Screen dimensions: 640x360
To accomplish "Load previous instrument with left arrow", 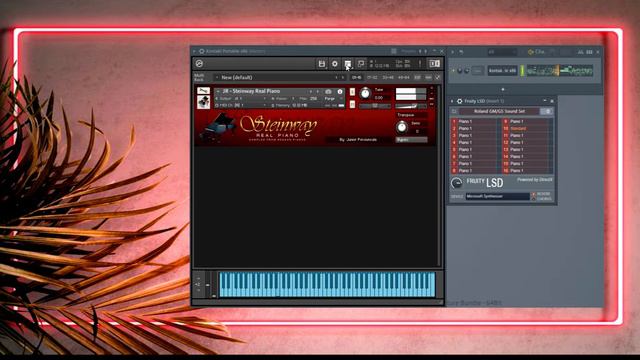I will pos(311,91).
